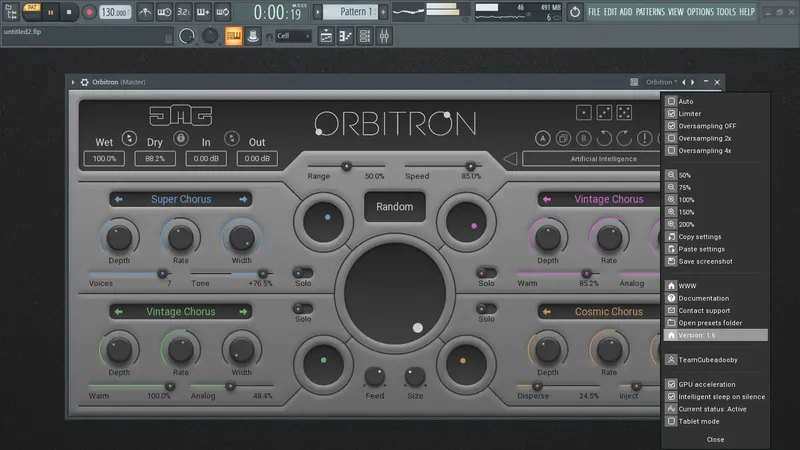The image size is (800, 450).
Task: Click the three-dot dice randomize icon
Action: tap(604, 112)
